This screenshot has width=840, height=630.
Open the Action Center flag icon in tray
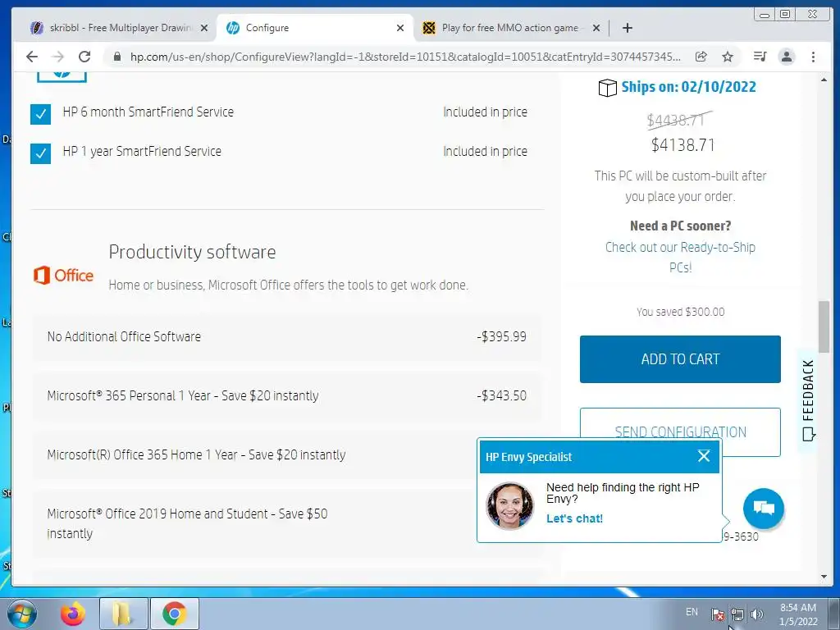click(x=717, y=614)
